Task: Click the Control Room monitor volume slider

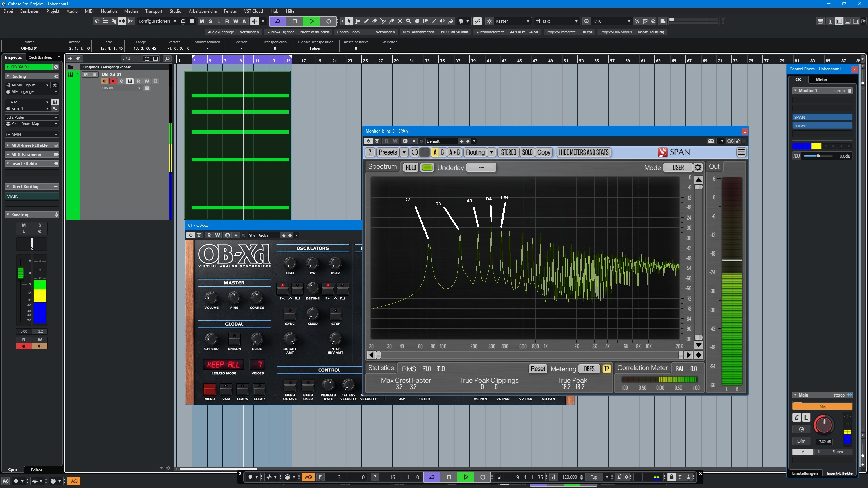Action: point(817,156)
